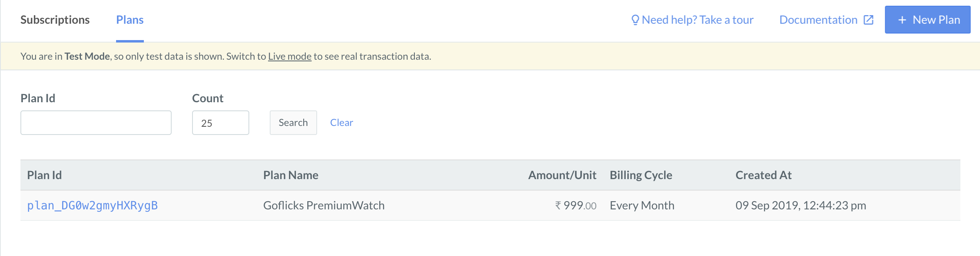Image resolution: width=980 pixels, height=256 pixels.
Task: Click the plus icon in New Plan
Action: click(902, 20)
